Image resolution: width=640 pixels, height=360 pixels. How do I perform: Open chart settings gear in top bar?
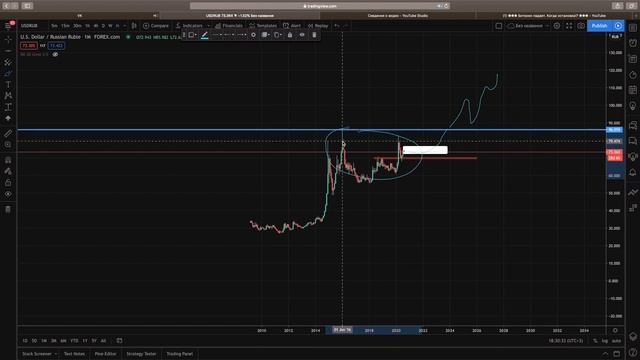tap(557, 26)
